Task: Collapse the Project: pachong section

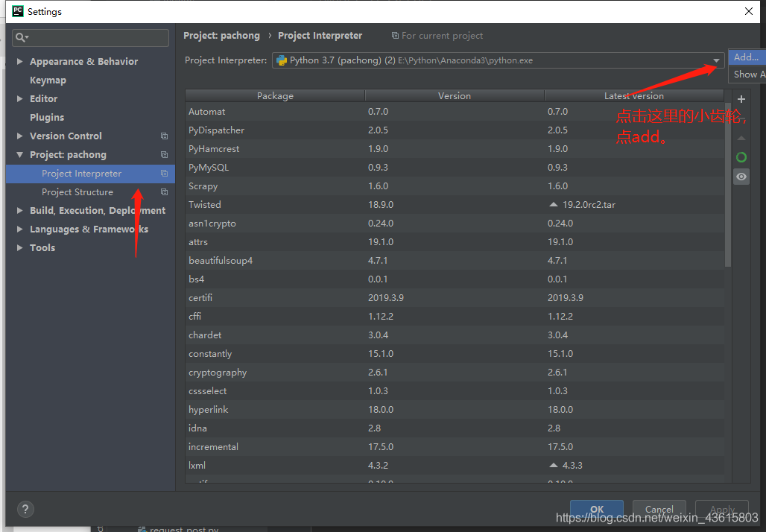Action: (x=19, y=155)
